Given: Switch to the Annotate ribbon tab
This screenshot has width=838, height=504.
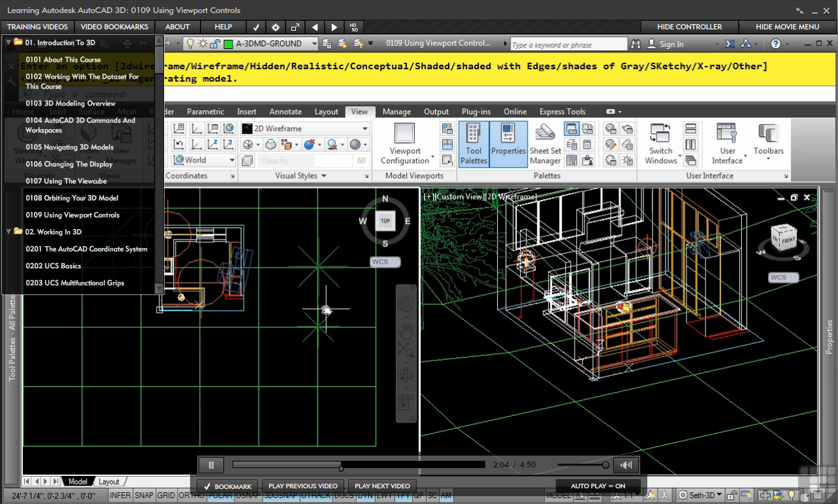Looking at the screenshot, I should click(285, 112).
